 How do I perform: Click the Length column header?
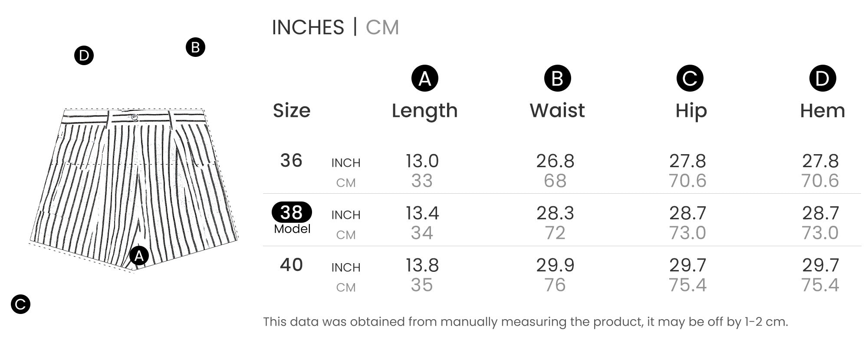point(424,111)
